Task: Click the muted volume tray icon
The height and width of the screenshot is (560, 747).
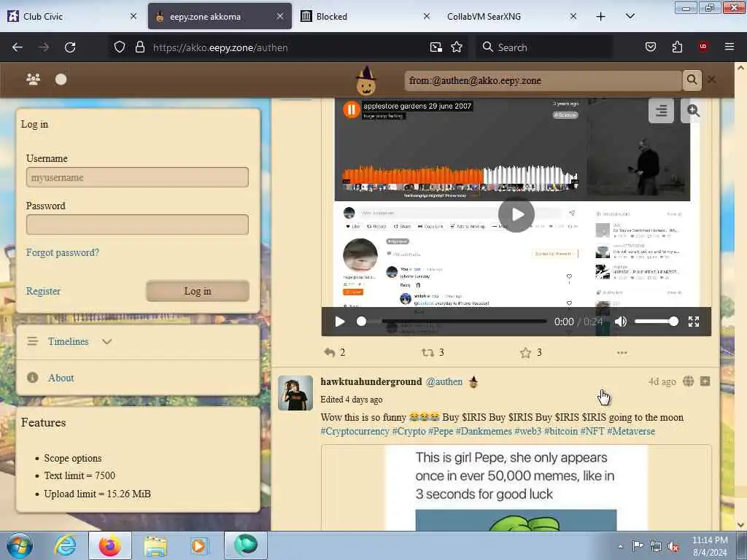Action: coord(673,547)
